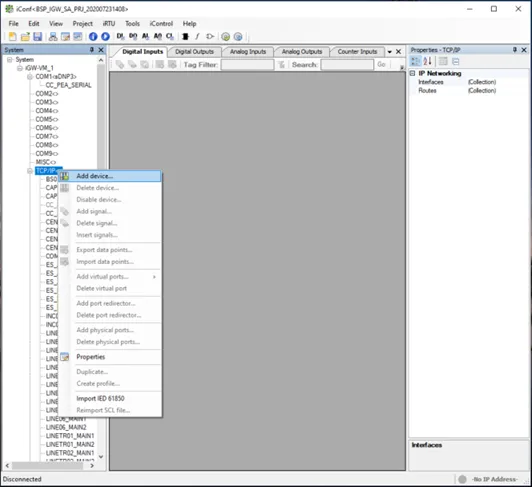Click the System tree horizontal scroll-right arrow
This screenshot has height=487, width=532.
point(92,466)
